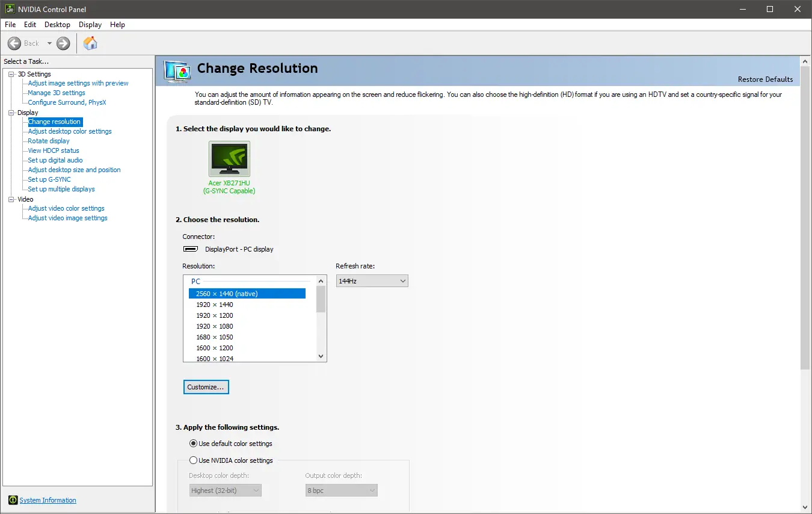Click the resolution list scrollbar thumb
The height and width of the screenshot is (514, 812).
[321, 299]
